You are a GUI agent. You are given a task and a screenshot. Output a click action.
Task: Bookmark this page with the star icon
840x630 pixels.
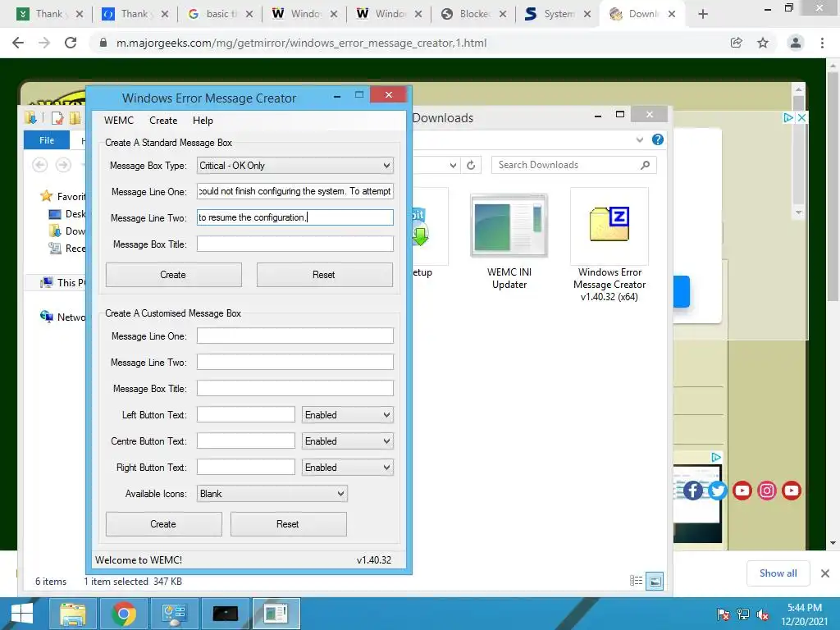pyautogui.click(x=763, y=43)
